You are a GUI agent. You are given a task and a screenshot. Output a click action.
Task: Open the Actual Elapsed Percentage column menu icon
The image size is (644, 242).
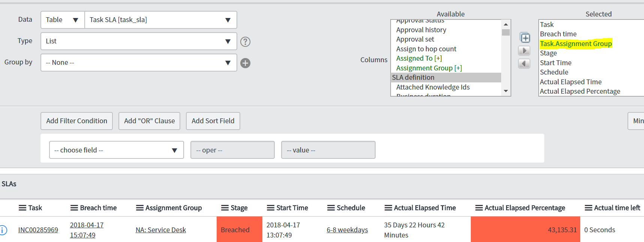(x=479, y=208)
